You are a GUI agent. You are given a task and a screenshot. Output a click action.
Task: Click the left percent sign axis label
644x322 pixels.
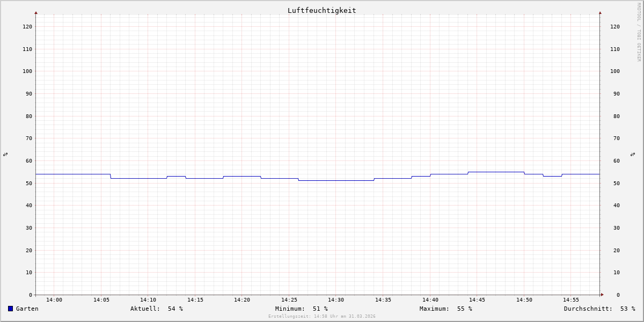[x=5, y=154]
